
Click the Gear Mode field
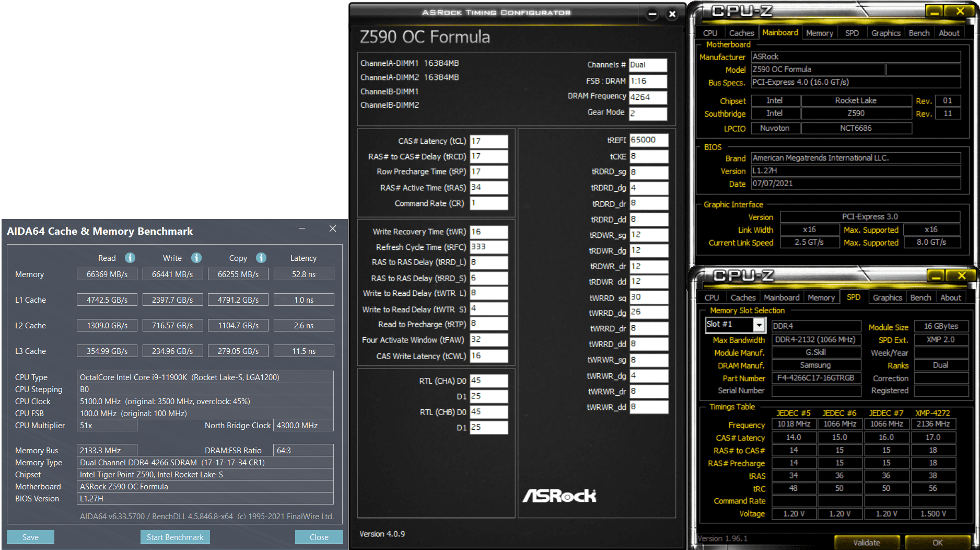coord(648,113)
